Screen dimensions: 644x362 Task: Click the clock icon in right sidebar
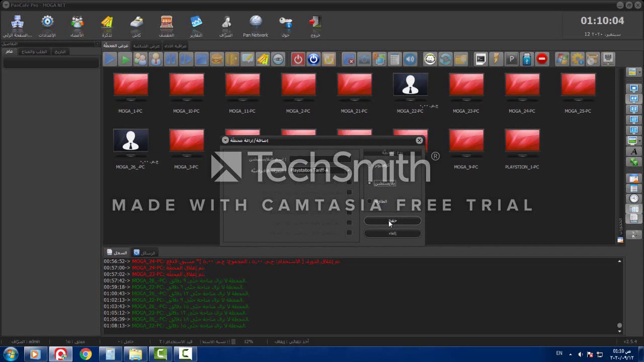coord(634,199)
